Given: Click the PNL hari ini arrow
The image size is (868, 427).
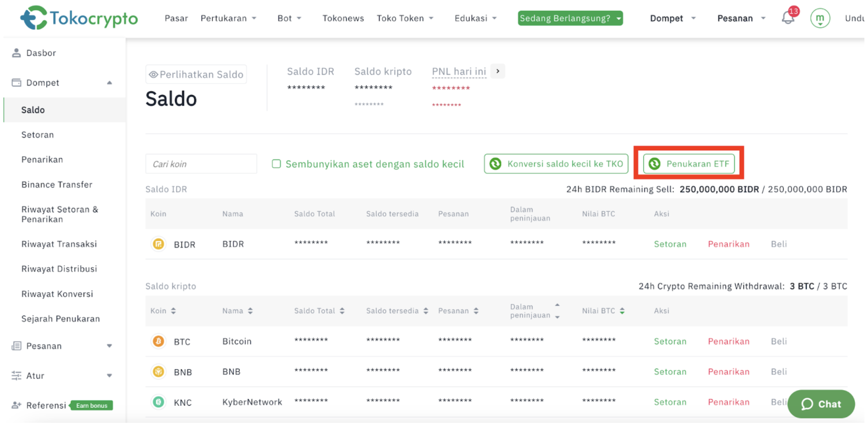Looking at the screenshot, I should pos(498,71).
